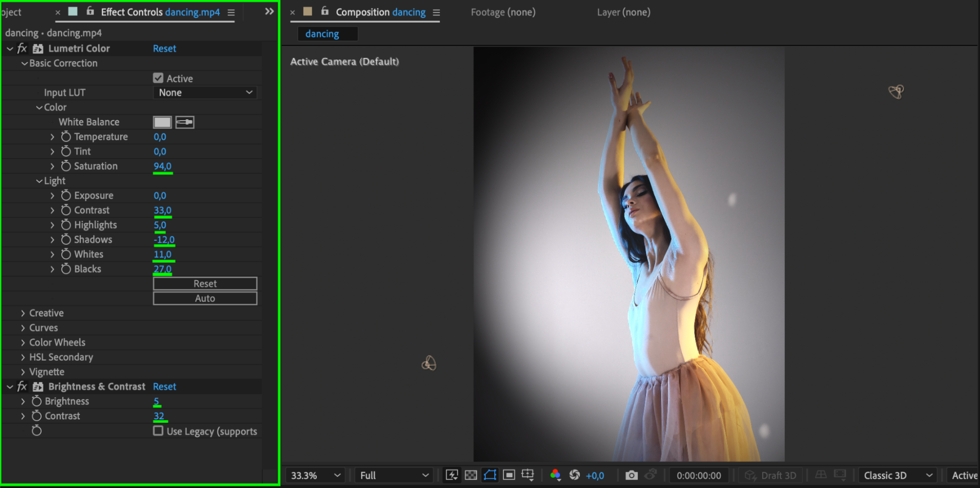Click the White Balance color swatch
Image resolution: width=980 pixels, height=488 pixels.
point(162,122)
